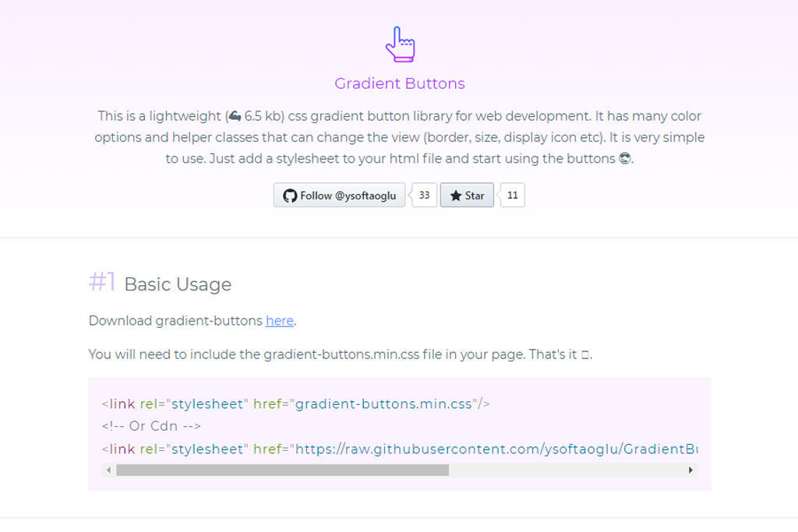Click the GitHub octocat icon in Follow button
Viewport: 798px width, 532px height.
290,196
